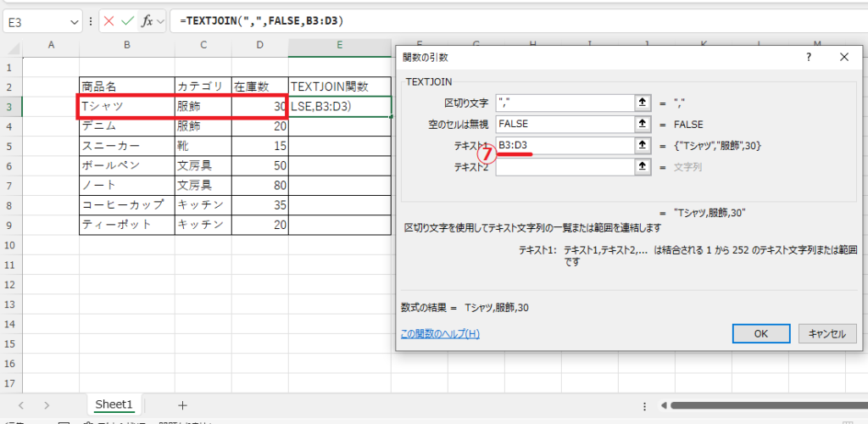The image size is (868, 424).
Task: Select cell containing 商品名
Action: coord(127,86)
